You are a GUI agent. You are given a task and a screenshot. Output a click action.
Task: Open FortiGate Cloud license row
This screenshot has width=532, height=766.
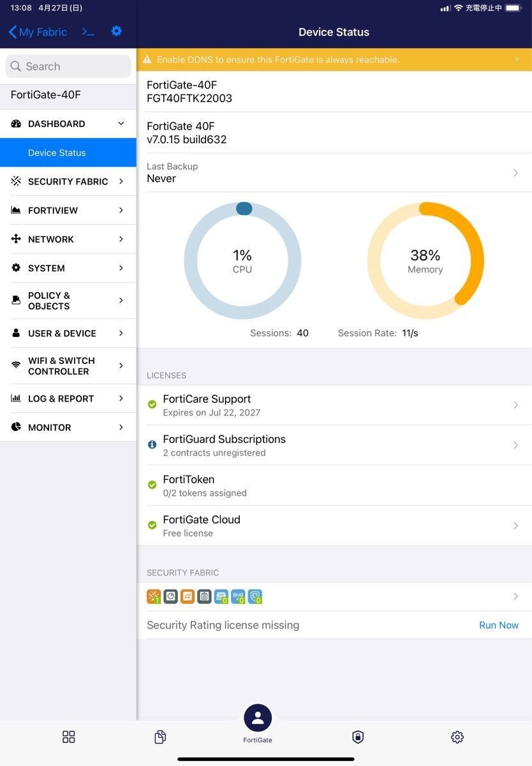(334, 526)
